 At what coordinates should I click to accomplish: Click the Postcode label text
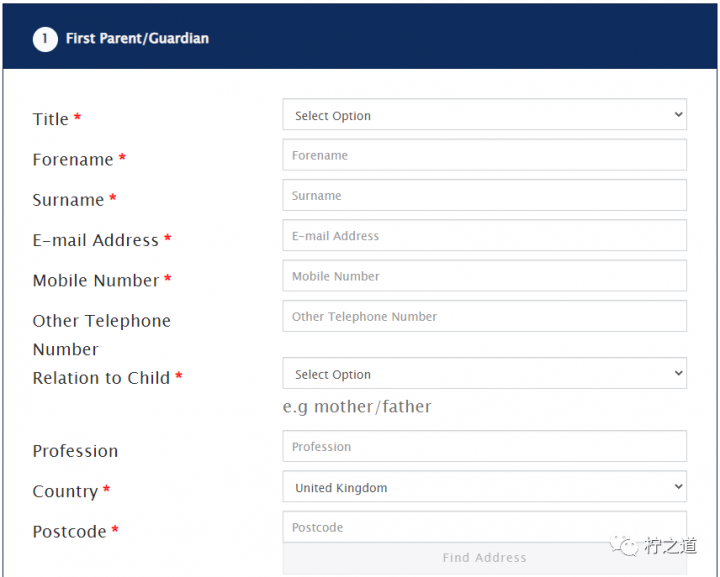click(69, 531)
